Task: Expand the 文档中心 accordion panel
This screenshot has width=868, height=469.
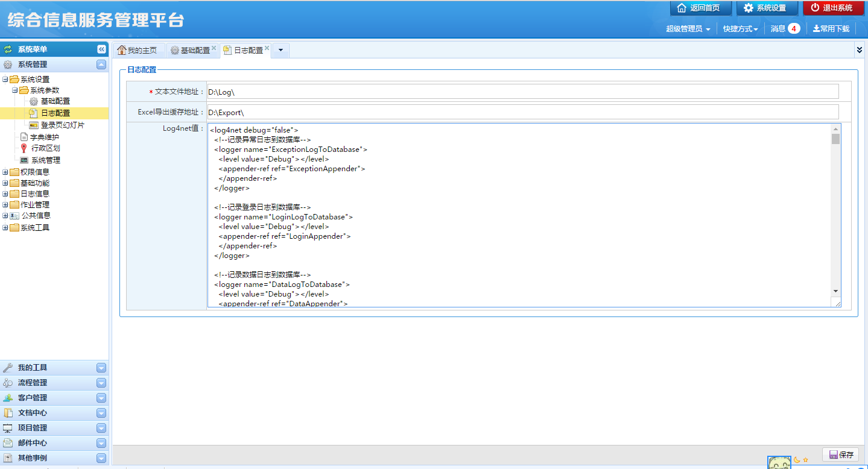Action: click(x=101, y=413)
